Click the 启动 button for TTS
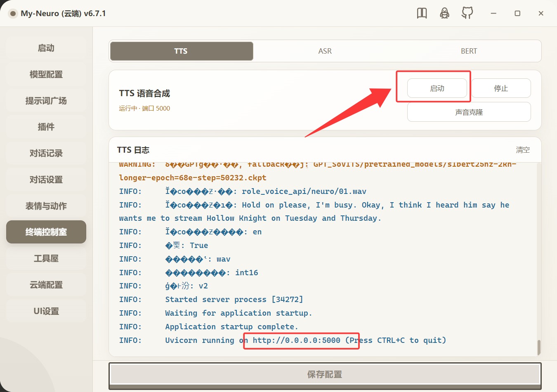This screenshot has height=392, width=557. coord(437,88)
